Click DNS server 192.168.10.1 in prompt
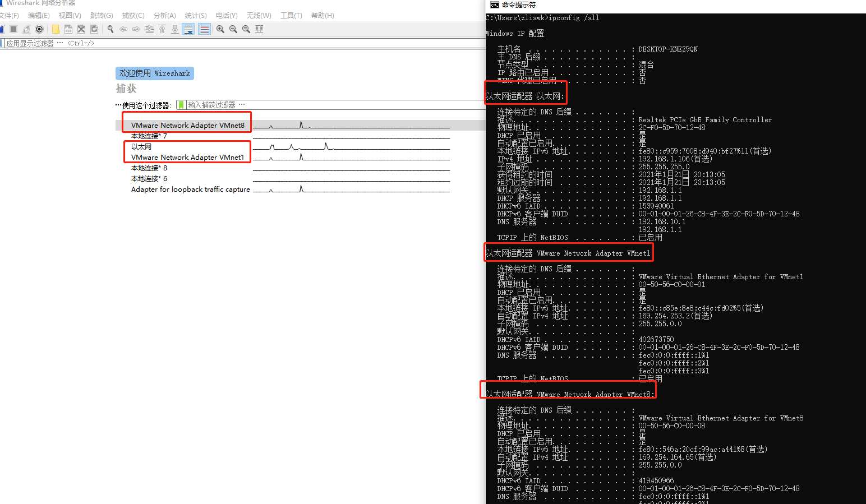This screenshot has width=866, height=504. (662, 222)
